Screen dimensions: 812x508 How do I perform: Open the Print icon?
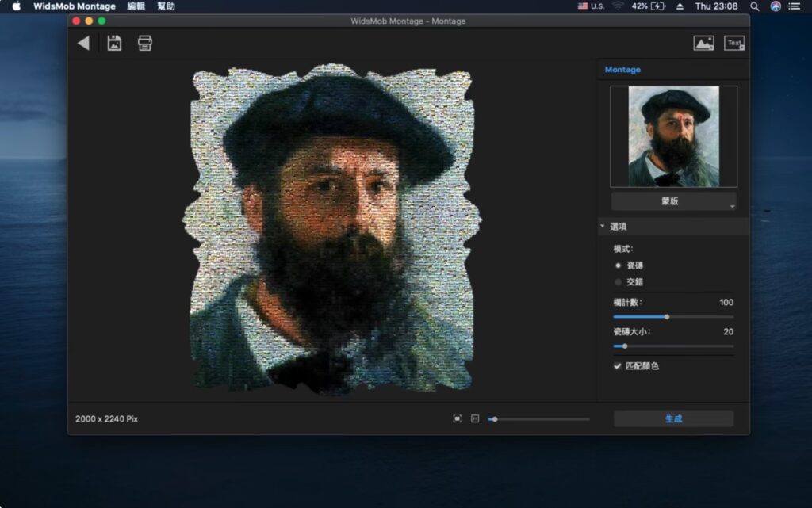[x=144, y=43]
